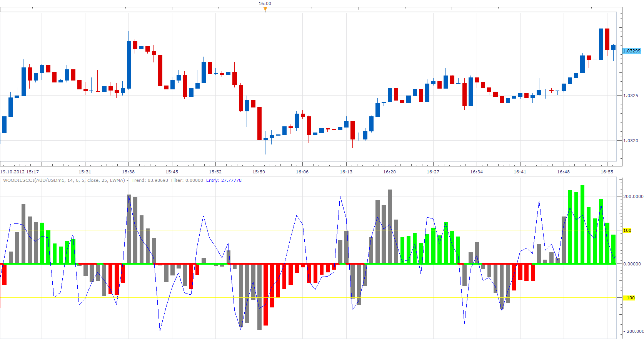Select the current price label 1.03299
The height and width of the screenshot is (339, 644).
click(x=632, y=51)
